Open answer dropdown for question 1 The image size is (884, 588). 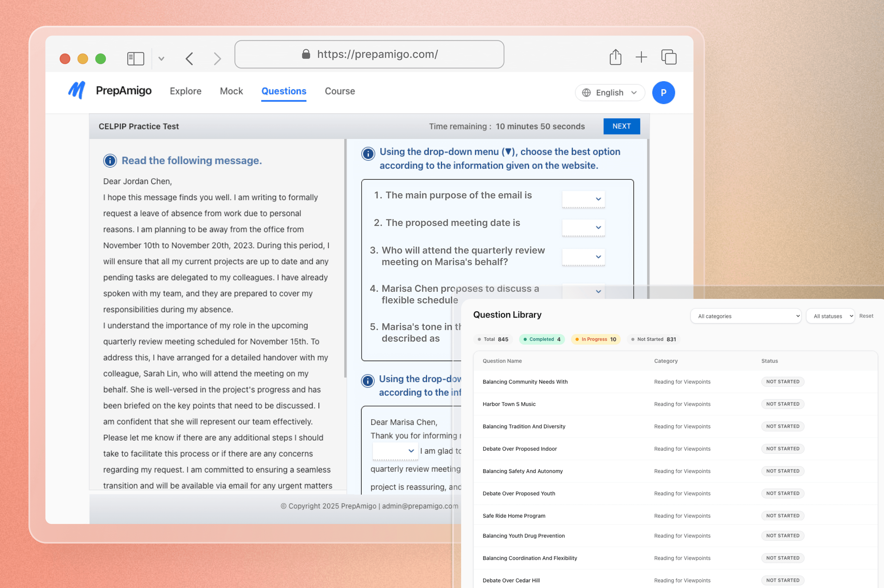(x=583, y=199)
